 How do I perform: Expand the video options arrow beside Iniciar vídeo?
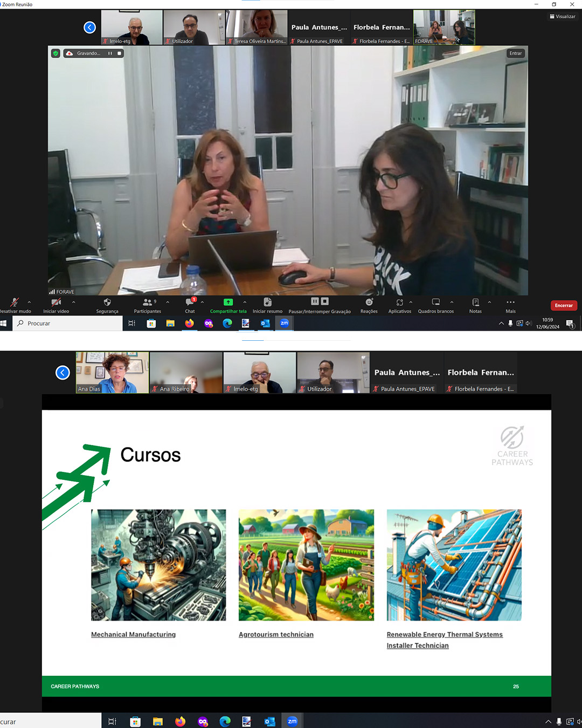pyautogui.click(x=73, y=302)
